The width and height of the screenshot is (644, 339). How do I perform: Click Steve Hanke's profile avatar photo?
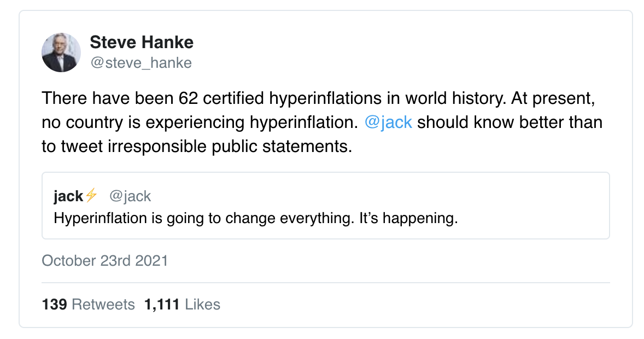pos(61,52)
